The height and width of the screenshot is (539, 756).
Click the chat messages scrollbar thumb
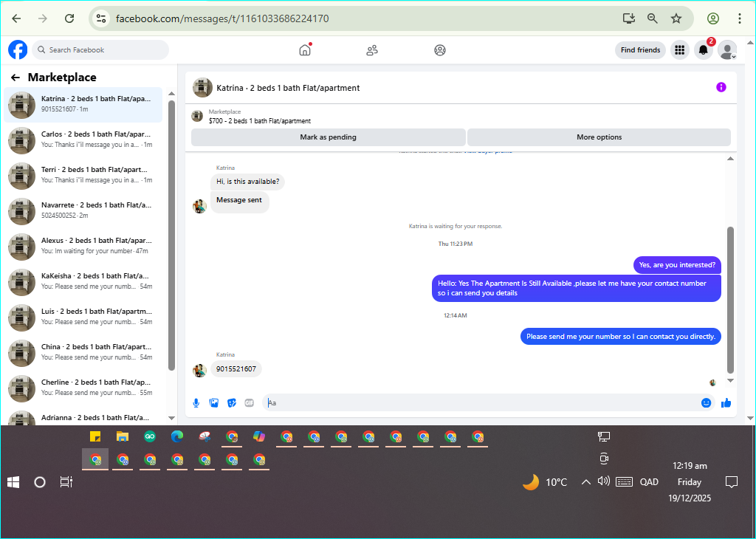[730, 300]
